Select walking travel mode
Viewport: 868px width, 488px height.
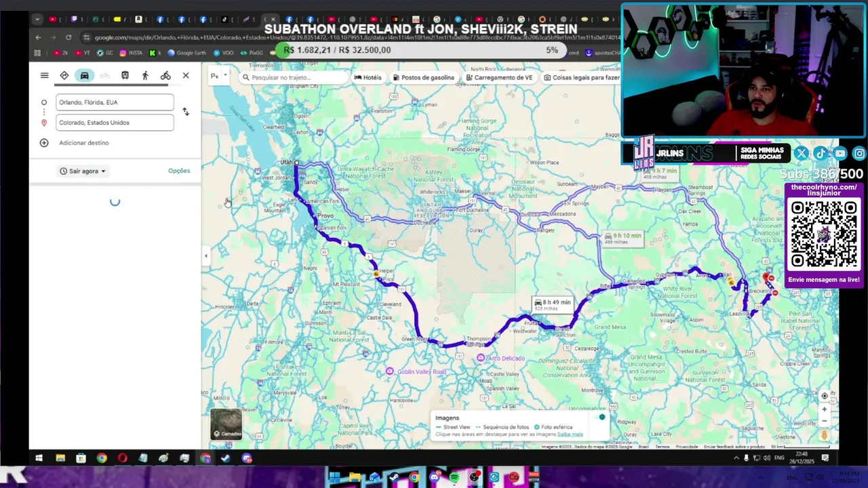click(145, 75)
